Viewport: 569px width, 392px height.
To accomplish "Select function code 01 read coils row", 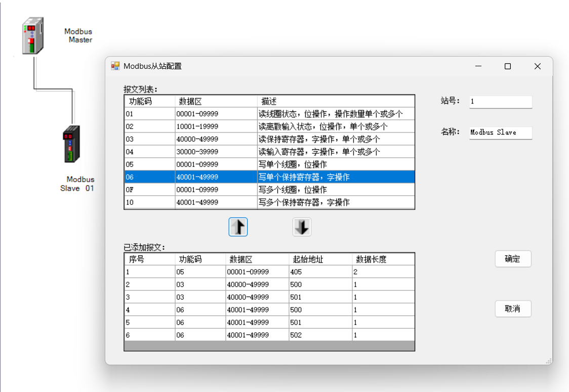I will 269,114.
